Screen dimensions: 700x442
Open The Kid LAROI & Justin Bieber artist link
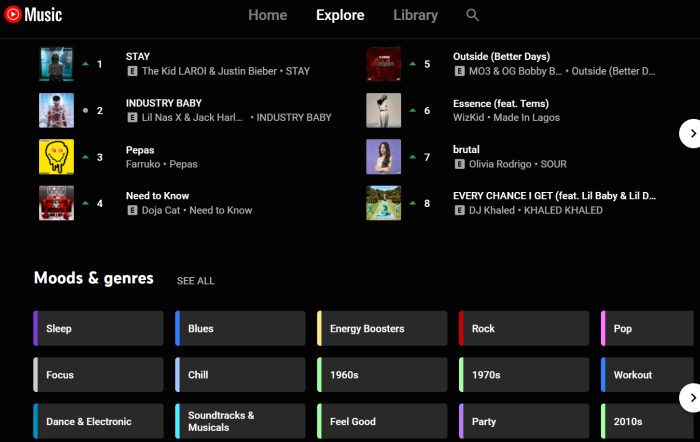(x=209, y=71)
